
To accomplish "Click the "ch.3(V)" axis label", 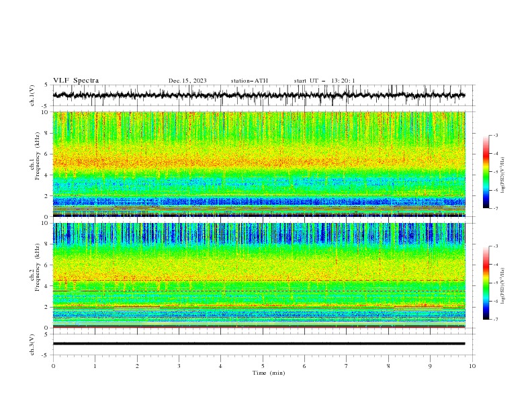I will [32, 345].
